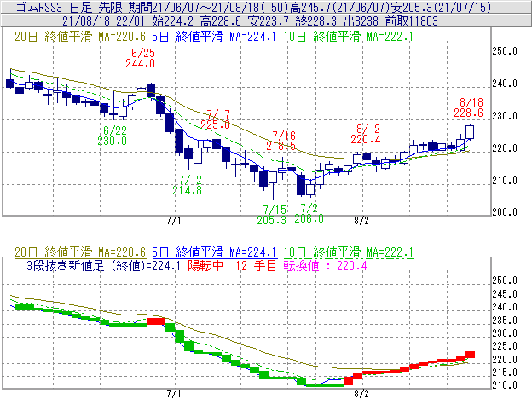This screenshot has width=532, height=405.
Task: Click 210.0 axis label on lower chart
Action: (505, 385)
